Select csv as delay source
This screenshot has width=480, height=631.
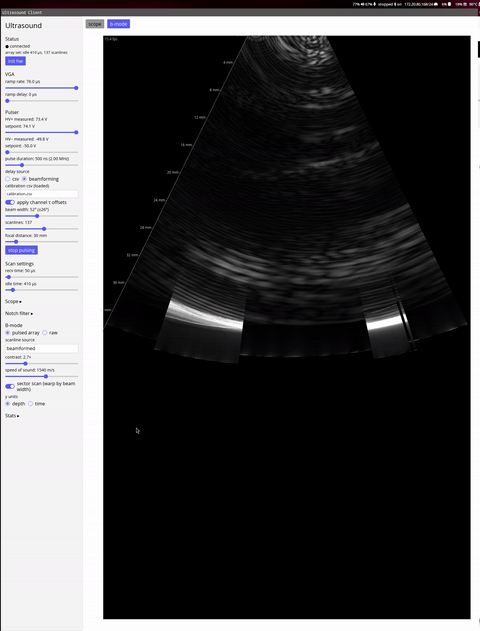click(x=8, y=179)
